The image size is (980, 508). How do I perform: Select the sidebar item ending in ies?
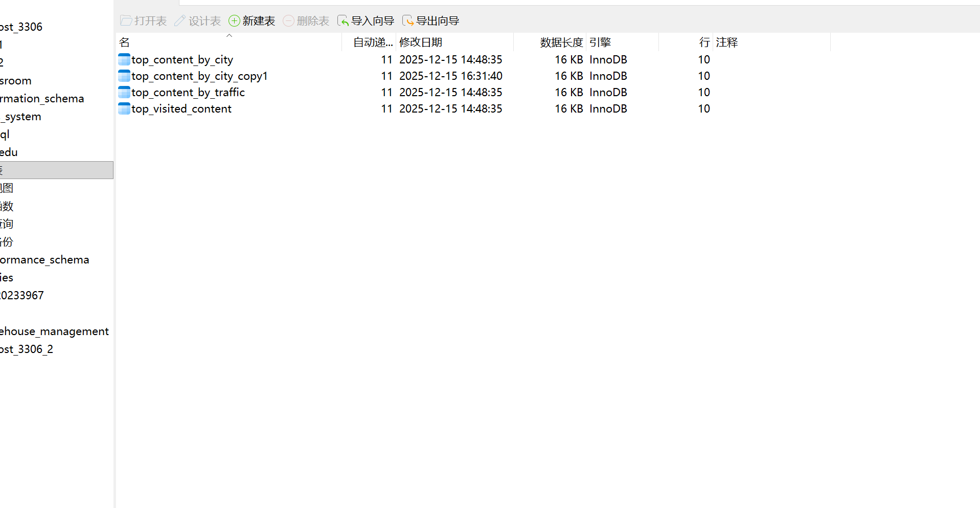7,278
